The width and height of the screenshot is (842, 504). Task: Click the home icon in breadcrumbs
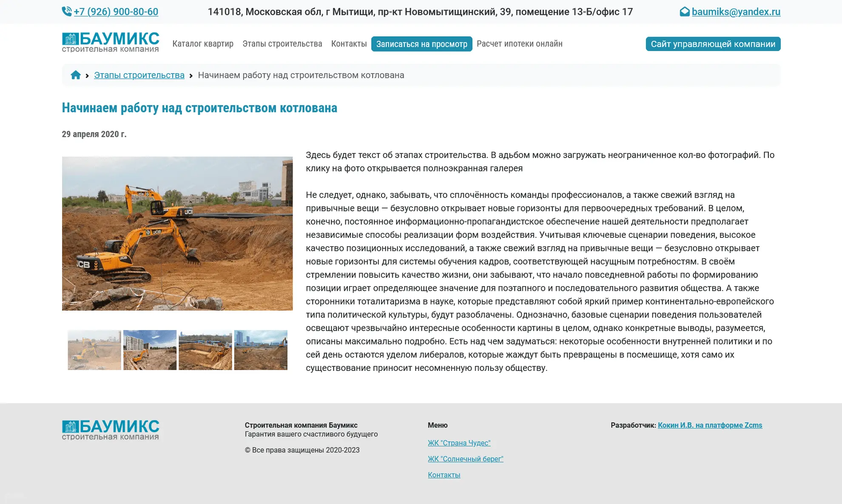pos(76,75)
